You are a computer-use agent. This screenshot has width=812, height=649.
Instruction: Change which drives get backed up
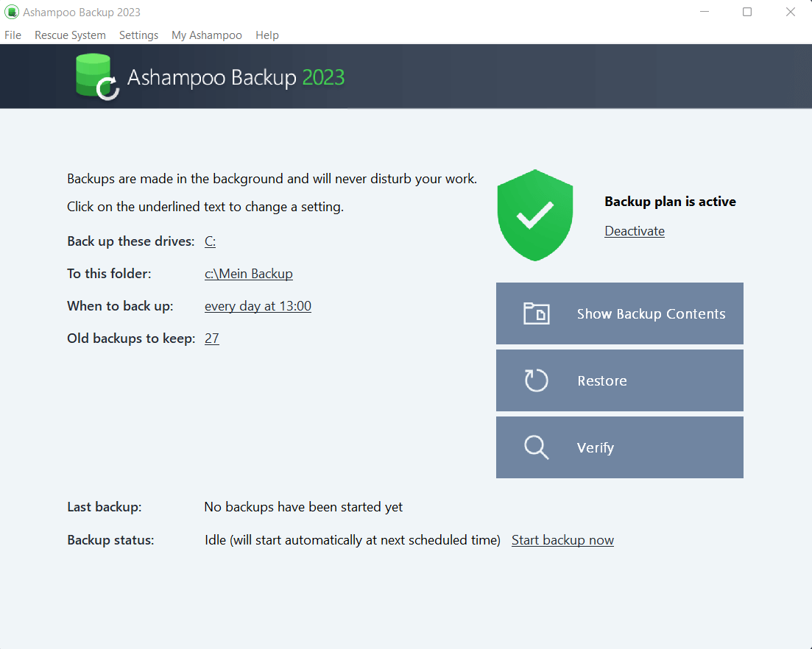[210, 241]
